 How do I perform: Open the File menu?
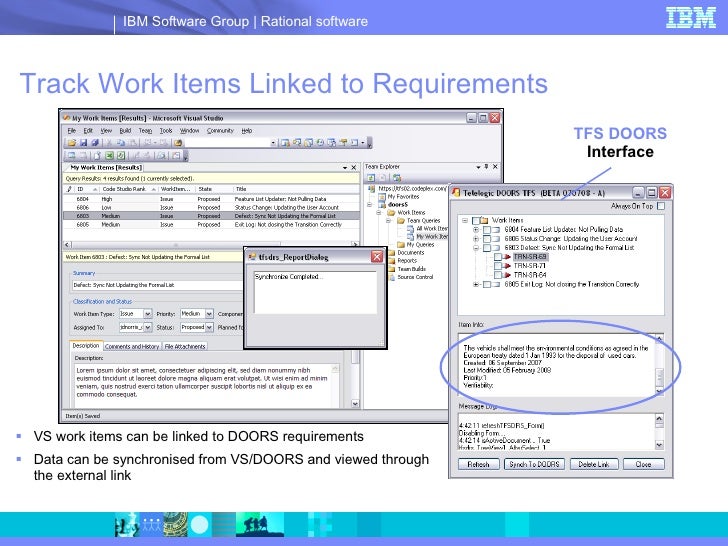click(72, 131)
